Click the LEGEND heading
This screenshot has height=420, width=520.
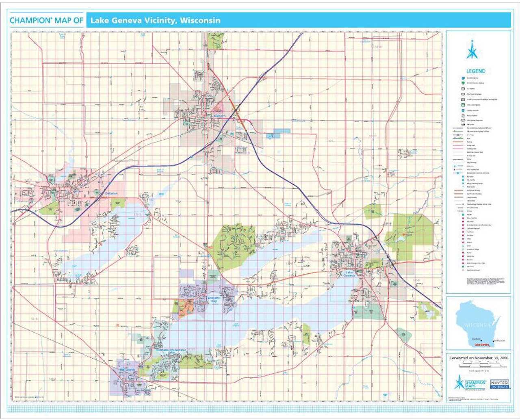(475, 71)
